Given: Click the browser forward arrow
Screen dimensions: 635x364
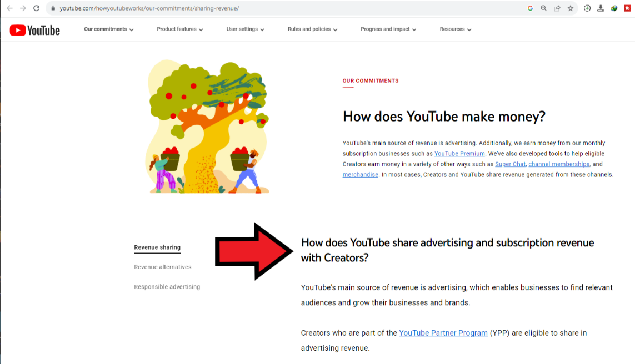Looking at the screenshot, I should (x=23, y=8).
